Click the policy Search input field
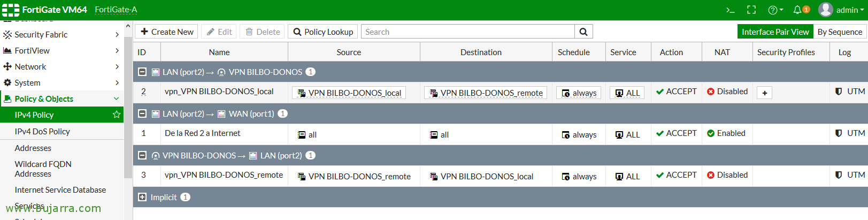The height and width of the screenshot is (220, 868). coord(468,32)
